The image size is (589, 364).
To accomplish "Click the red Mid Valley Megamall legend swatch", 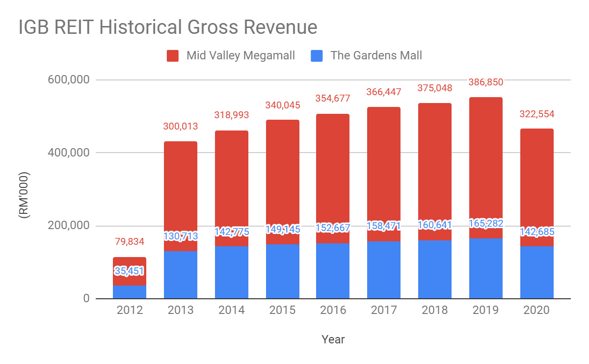I will [173, 55].
